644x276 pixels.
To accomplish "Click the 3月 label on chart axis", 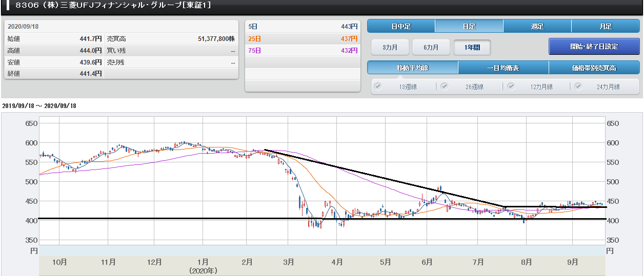I will (x=289, y=262).
